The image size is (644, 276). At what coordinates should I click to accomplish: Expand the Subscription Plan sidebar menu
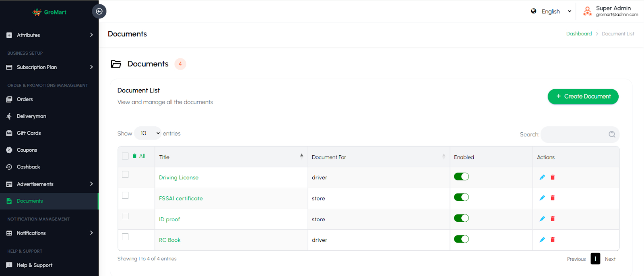click(x=49, y=67)
